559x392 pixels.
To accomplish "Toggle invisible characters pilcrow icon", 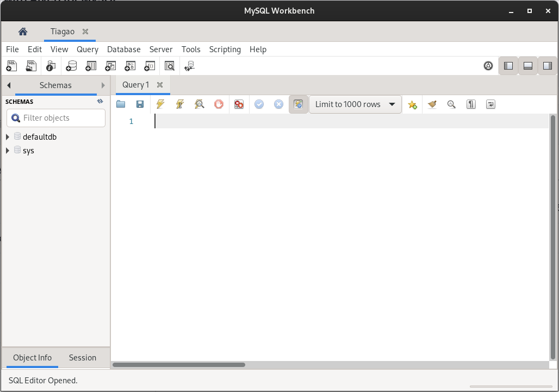I will [x=471, y=104].
